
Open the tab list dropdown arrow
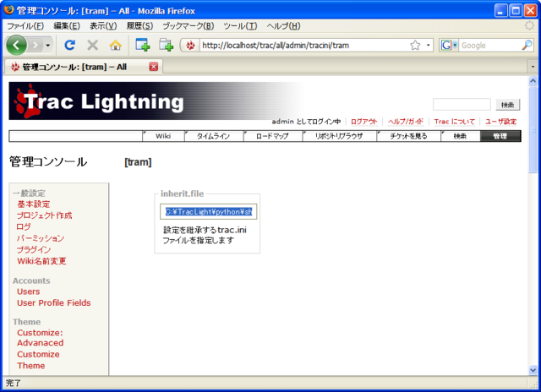point(533,67)
